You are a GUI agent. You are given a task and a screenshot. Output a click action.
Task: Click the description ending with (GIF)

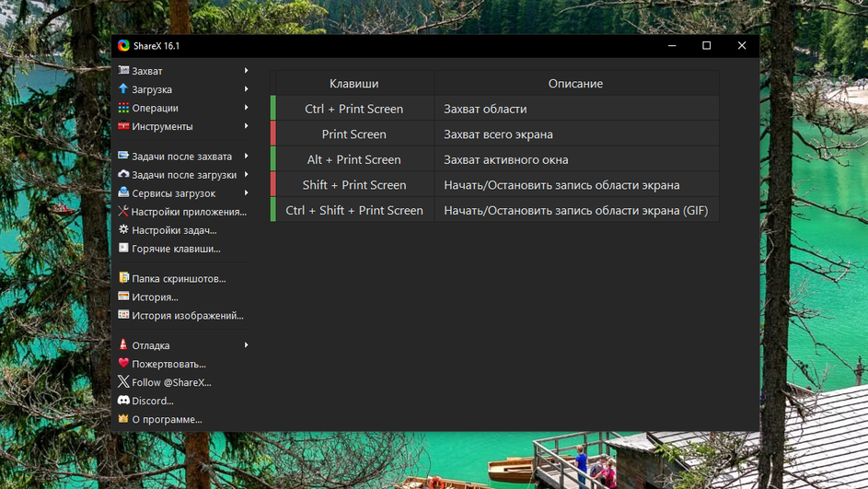pos(575,211)
